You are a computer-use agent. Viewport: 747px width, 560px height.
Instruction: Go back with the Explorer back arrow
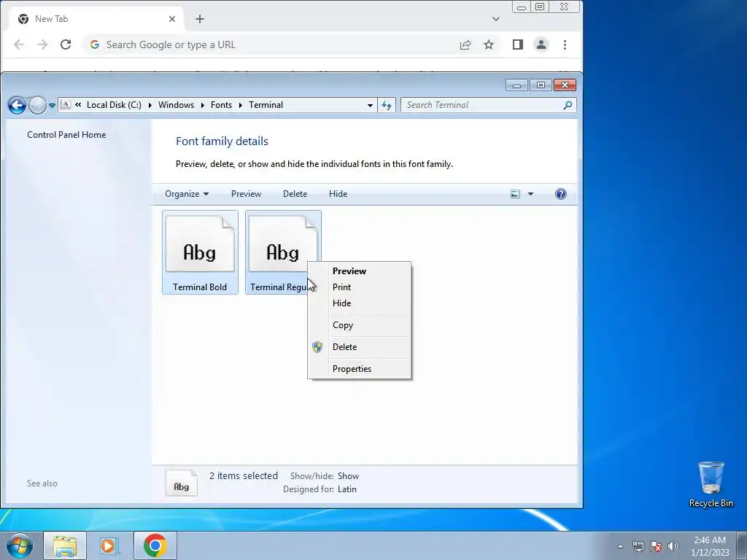[17, 105]
